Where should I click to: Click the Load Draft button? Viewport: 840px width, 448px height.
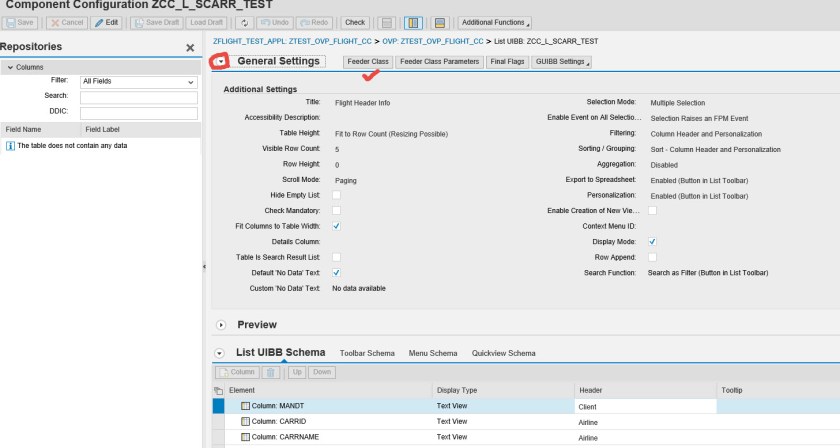(x=206, y=23)
